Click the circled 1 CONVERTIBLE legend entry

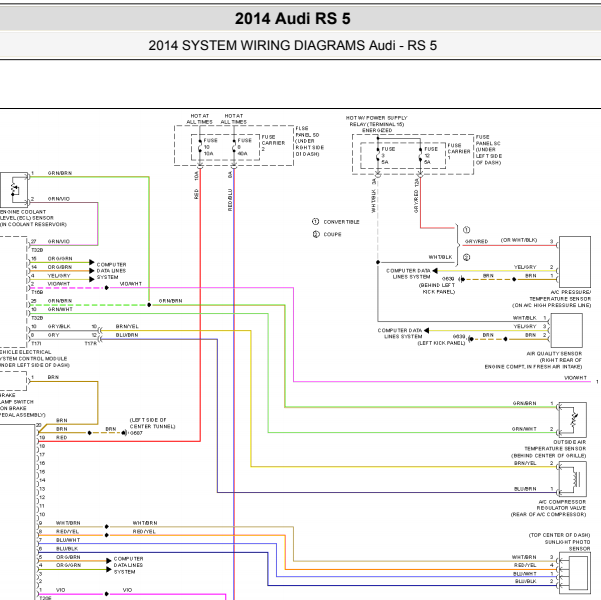coord(336,222)
